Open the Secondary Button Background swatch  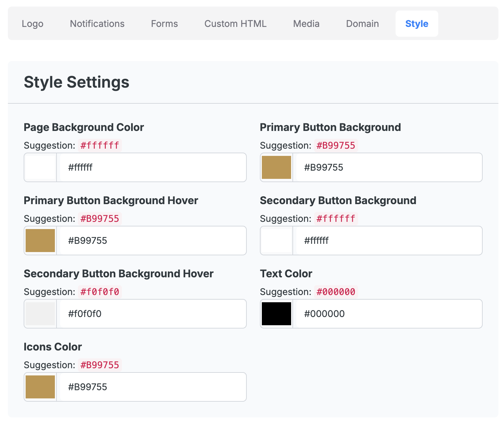[x=276, y=241]
